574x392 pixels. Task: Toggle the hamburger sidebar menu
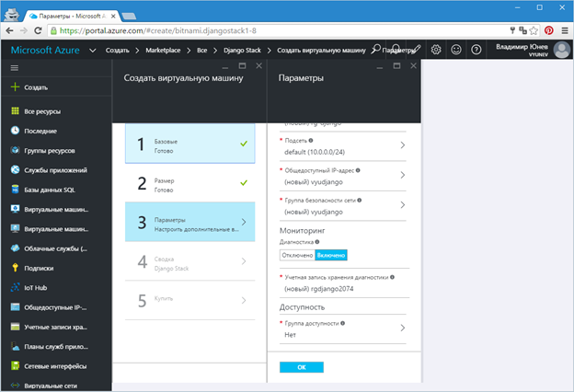pyautogui.click(x=15, y=68)
